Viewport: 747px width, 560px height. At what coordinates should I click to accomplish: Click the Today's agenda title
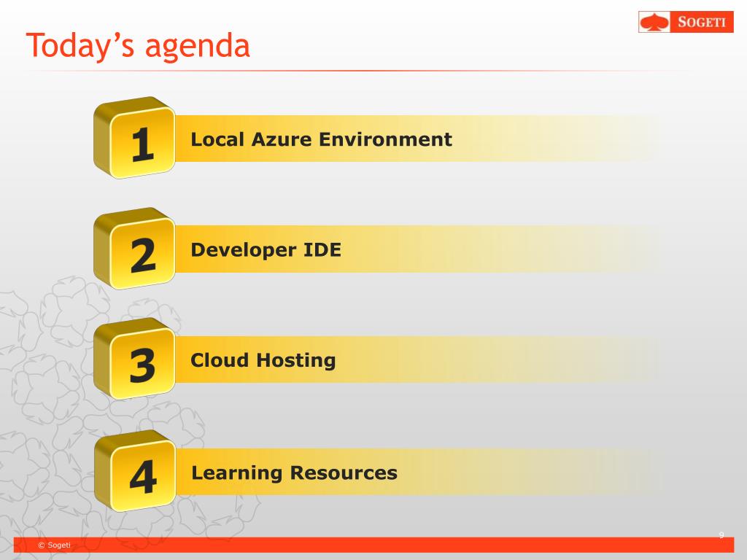[x=138, y=46]
